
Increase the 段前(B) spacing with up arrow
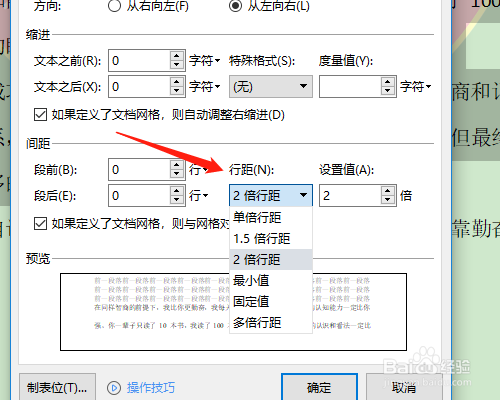click(177, 164)
